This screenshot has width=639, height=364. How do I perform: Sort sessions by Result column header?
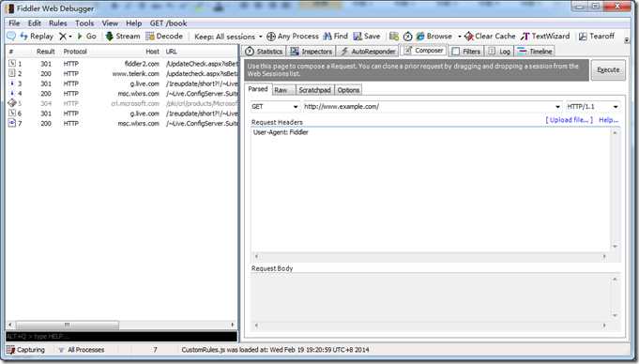[45, 52]
